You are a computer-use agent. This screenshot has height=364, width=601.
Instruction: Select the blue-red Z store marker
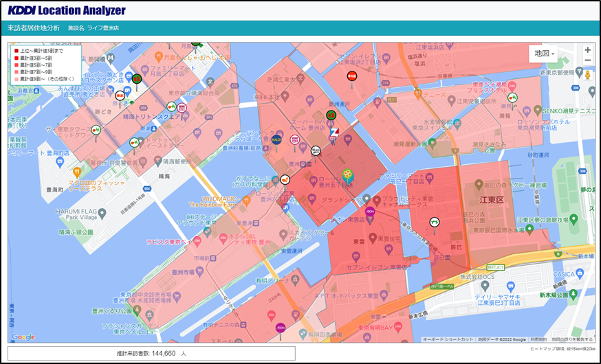(x=334, y=131)
